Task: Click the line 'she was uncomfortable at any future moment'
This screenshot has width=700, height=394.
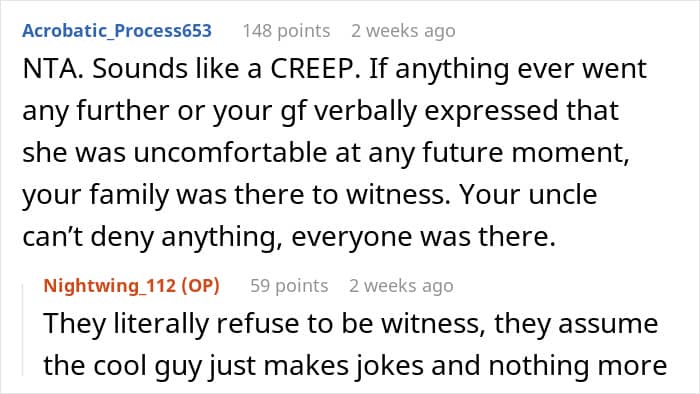Action: coord(326,153)
